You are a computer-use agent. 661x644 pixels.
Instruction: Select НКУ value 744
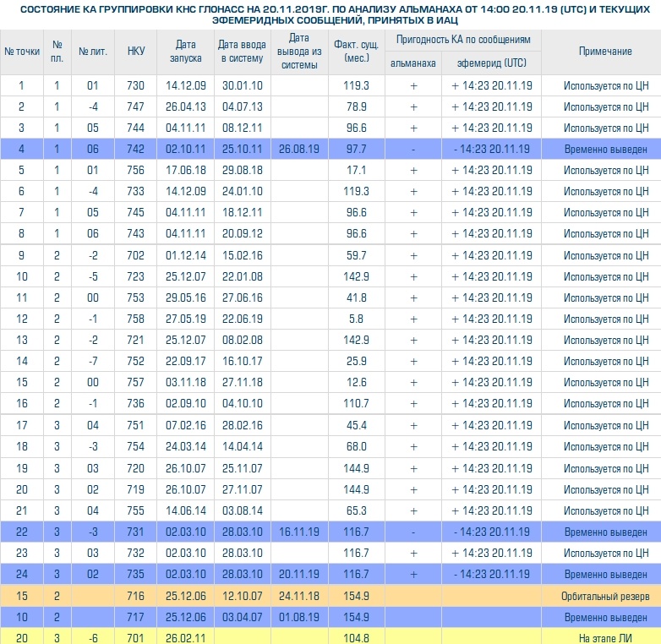point(136,128)
